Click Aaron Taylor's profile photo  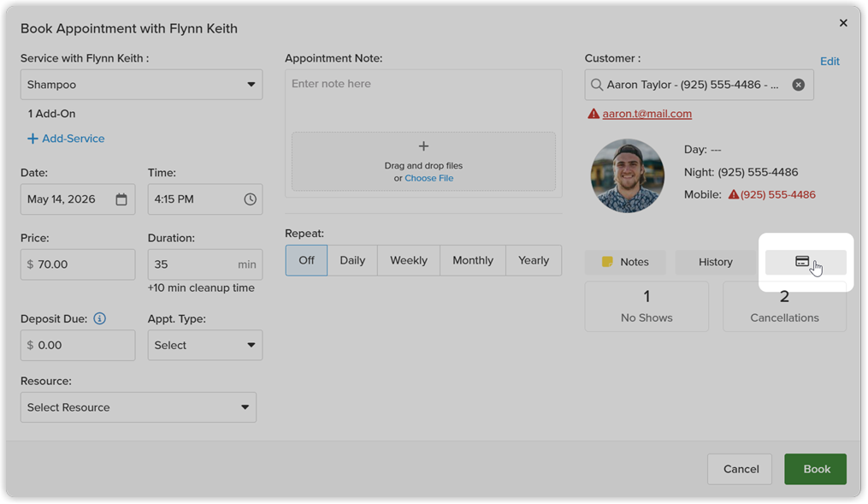[627, 175]
